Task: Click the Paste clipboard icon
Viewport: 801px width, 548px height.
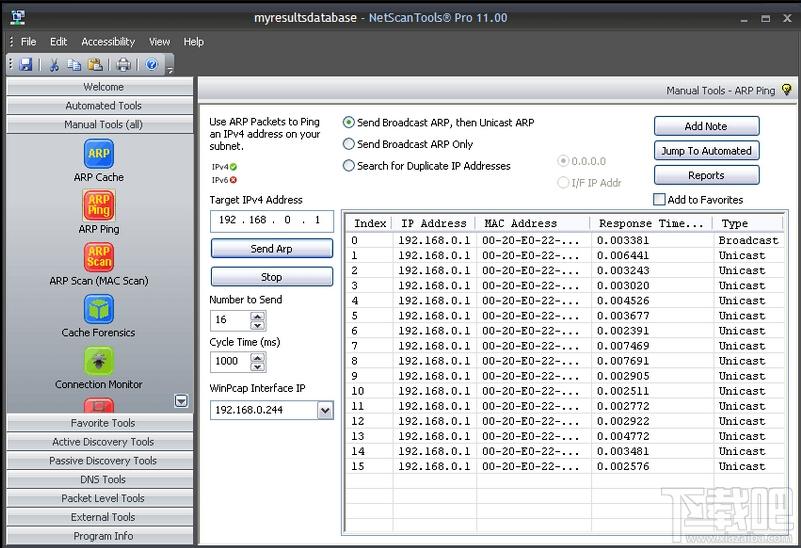Action: [96, 64]
